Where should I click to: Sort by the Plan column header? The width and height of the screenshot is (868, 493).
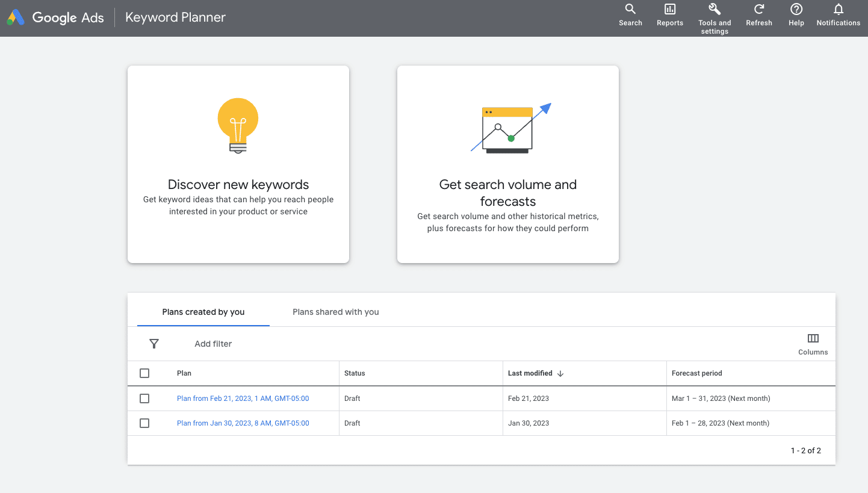pos(184,373)
